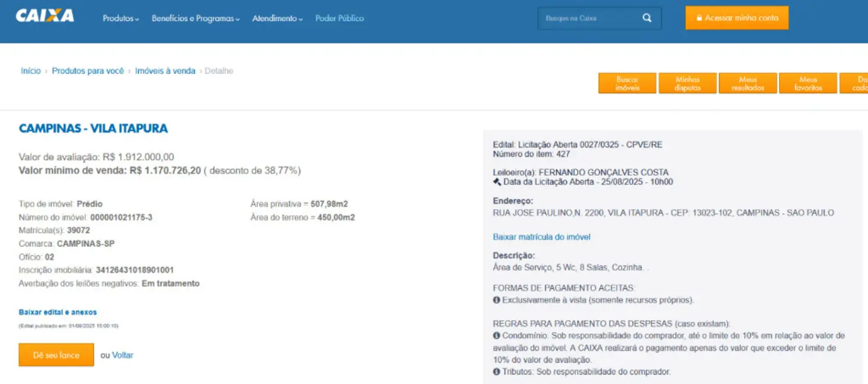Open the Poder Público menu item
This screenshot has width=868, height=384.
339,18
